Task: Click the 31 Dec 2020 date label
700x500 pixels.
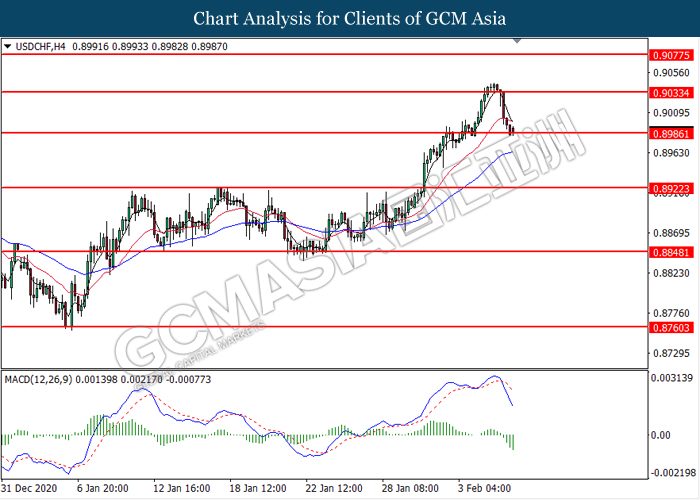Action: (32, 489)
